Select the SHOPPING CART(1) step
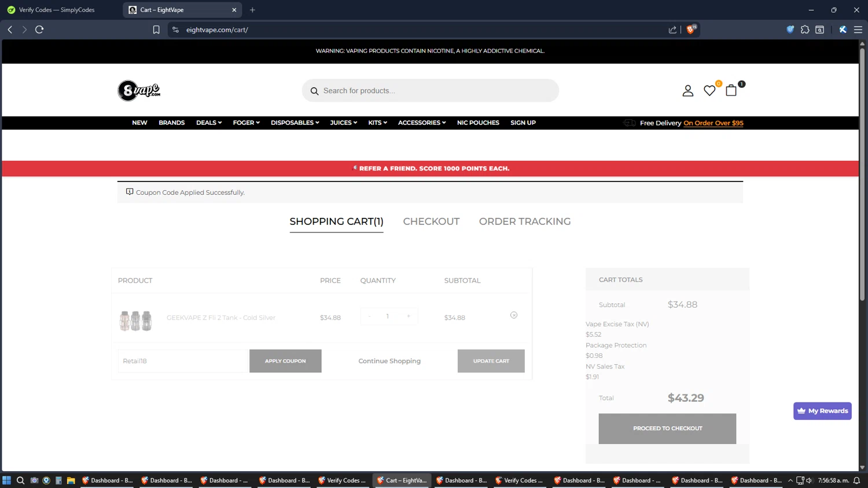 tap(336, 221)
